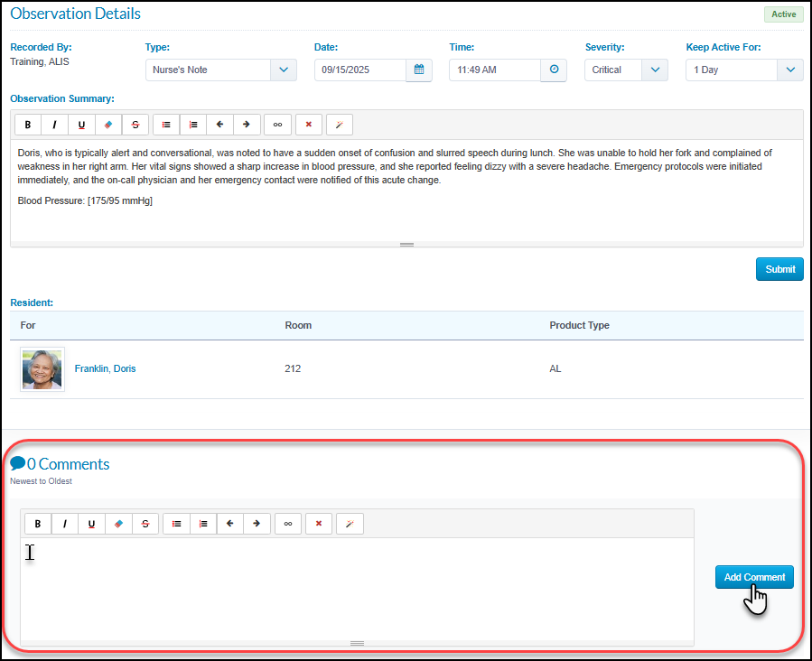The height and width of the screenshot is (661, 812).
Task: Click the red X icon in summary toolbar
Action: tap(309, 125)
